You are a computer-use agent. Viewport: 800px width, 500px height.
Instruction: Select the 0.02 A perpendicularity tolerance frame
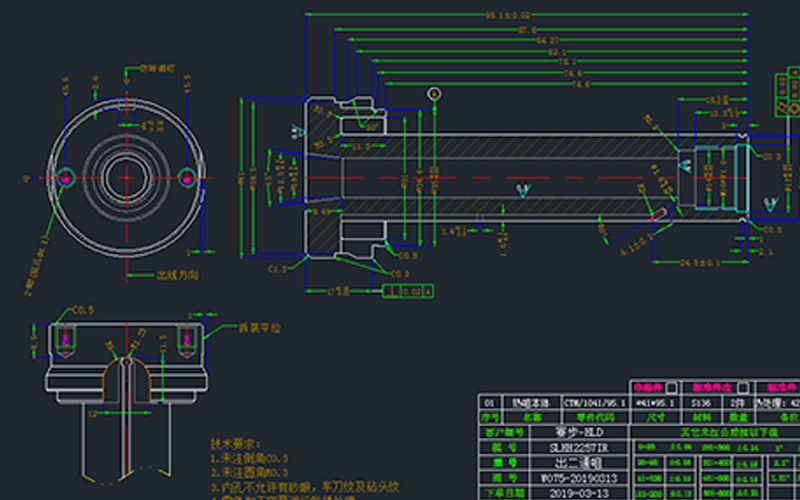[x=408, y=291]
